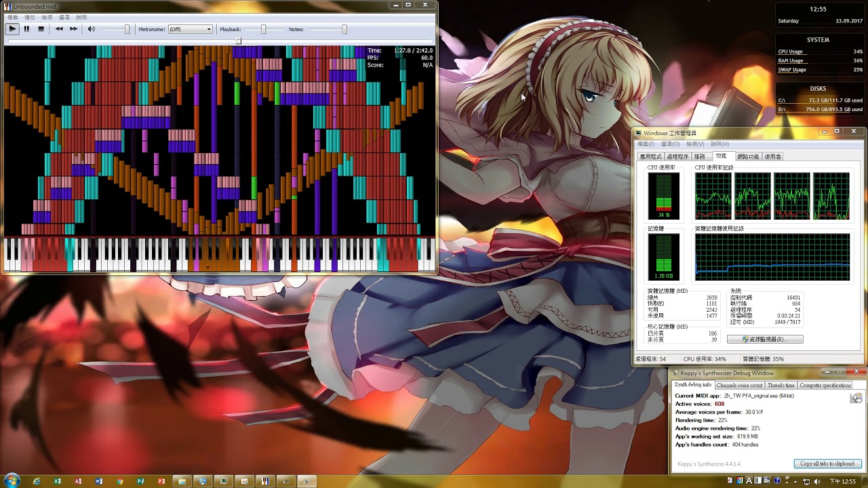Viewport: 868px width, 488px height.
Task: Click the C:\ disk row in the DISKS gadget
Action: click(821, 100)
